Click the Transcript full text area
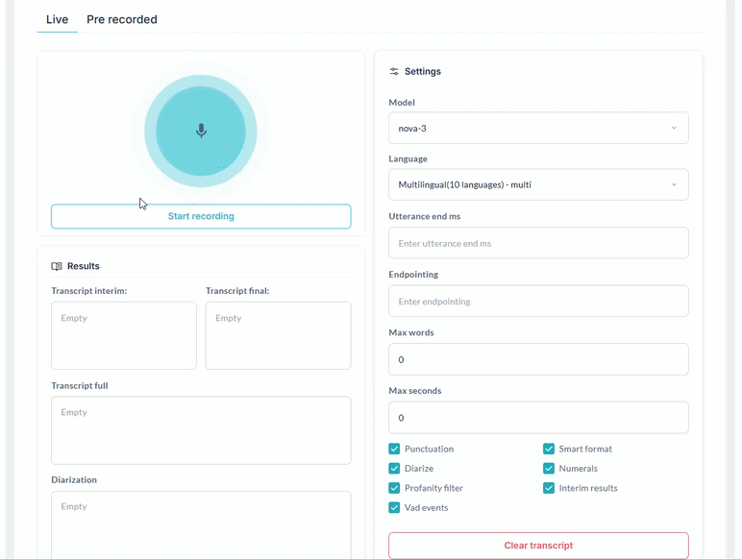Screen dimensions: 742x560 (x=201, y=430)
